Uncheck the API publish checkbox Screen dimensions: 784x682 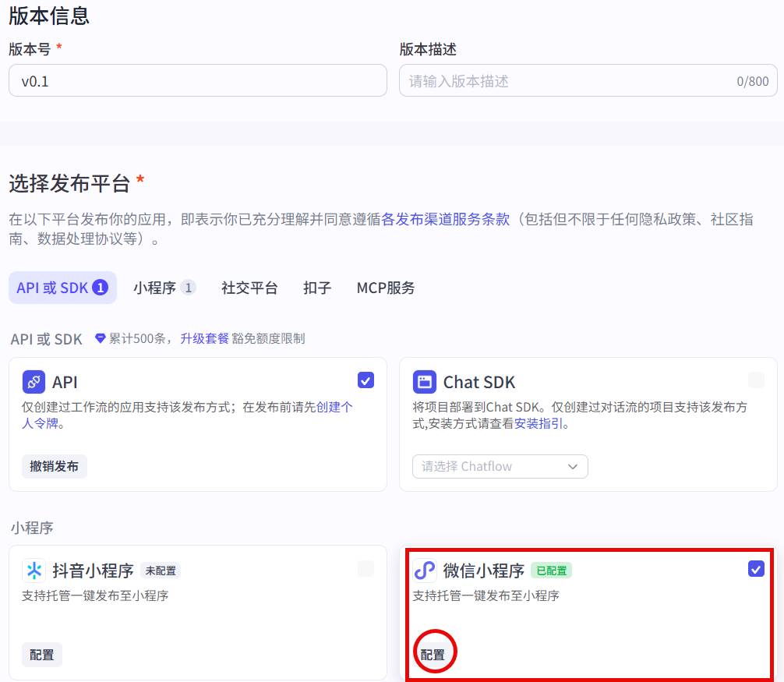tap(366, 380)
